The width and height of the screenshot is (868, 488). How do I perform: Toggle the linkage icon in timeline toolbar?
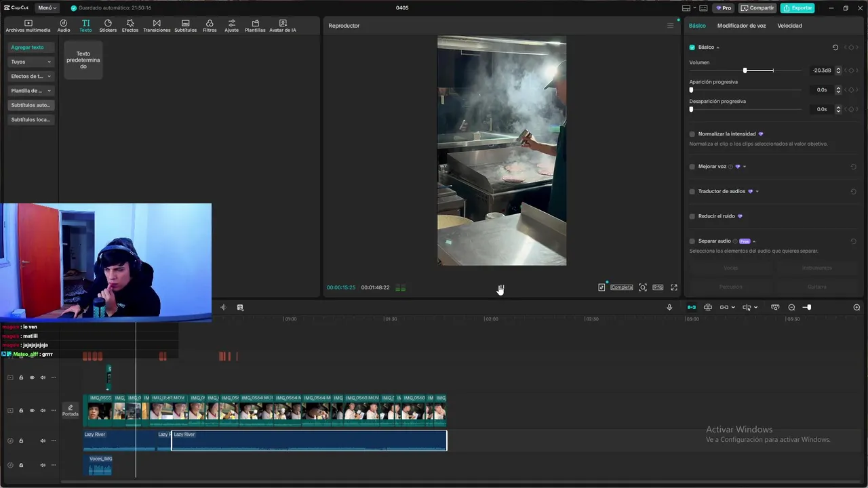(724, 308)
